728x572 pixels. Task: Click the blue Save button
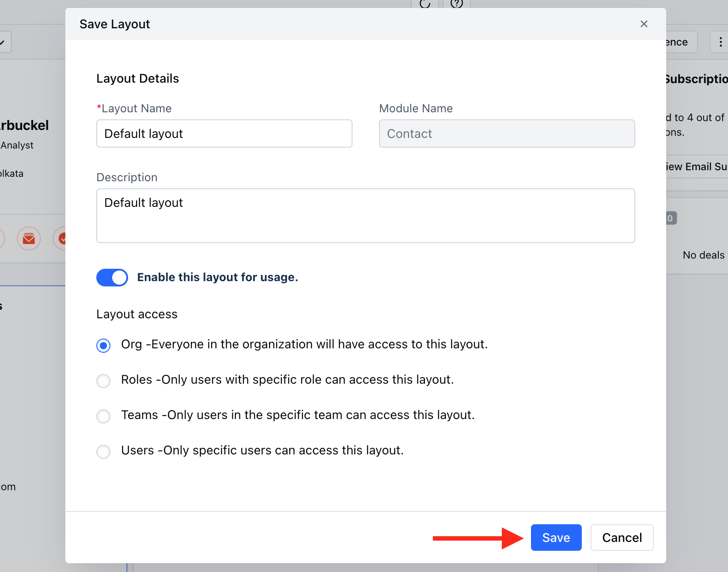tap(556, 538)
